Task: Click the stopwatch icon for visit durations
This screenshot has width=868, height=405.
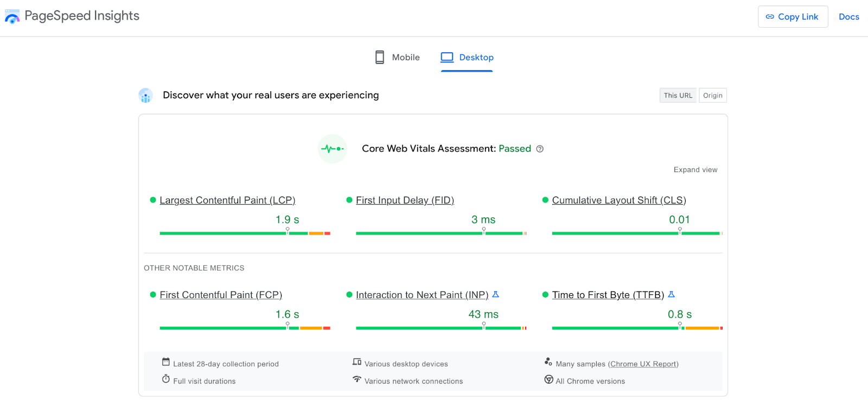Action: pos(166,379)
